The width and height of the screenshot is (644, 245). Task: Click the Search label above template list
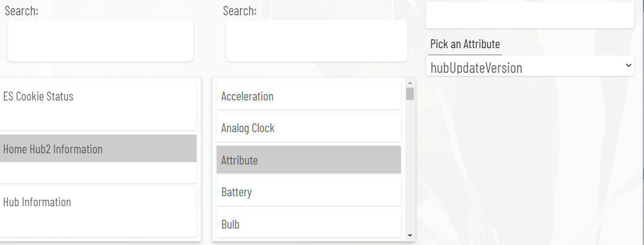[240, 11]
